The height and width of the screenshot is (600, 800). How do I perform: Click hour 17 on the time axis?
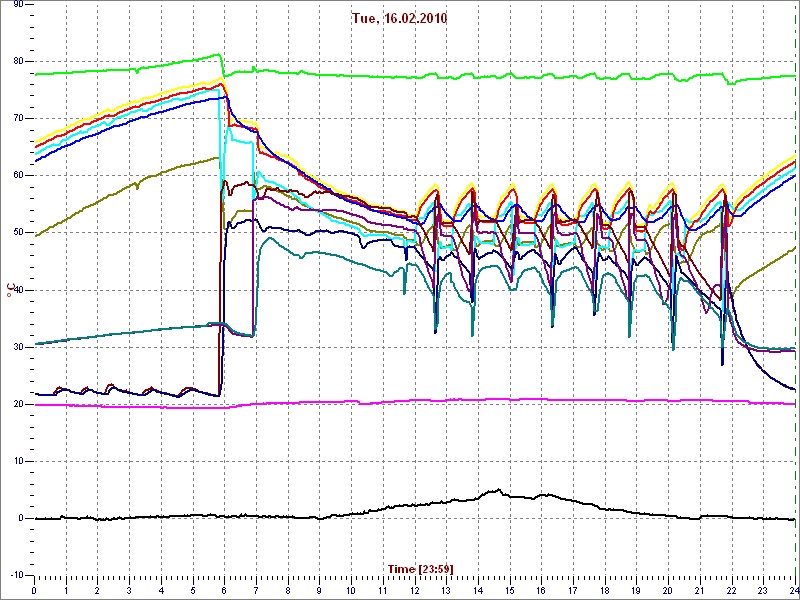click(573, 590)
